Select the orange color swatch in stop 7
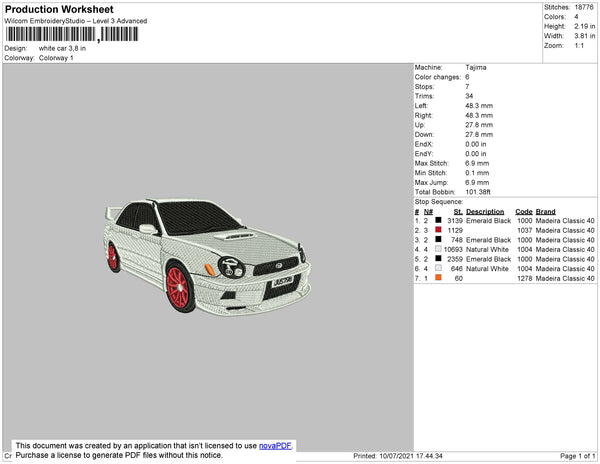The height and width of the screenshot is (464, 600). pos(438,279)
